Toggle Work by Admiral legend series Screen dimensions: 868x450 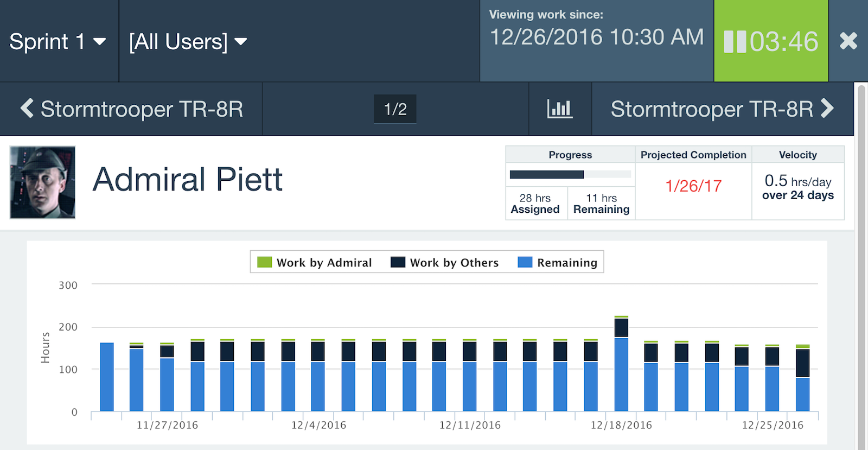click(x=315, y=263)
